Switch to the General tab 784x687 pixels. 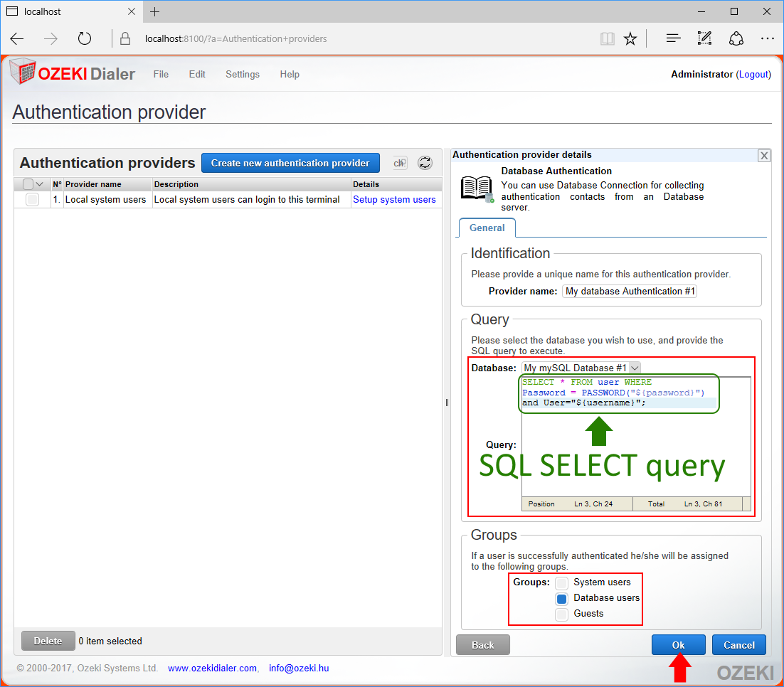click(x=487, y=228)
